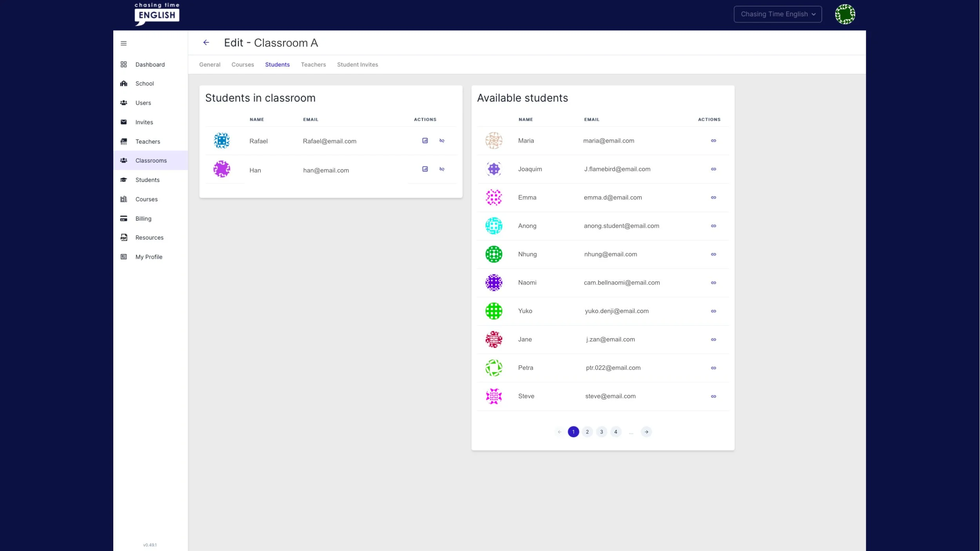Go to the Dashboard sidebar item

click(150, 65)
